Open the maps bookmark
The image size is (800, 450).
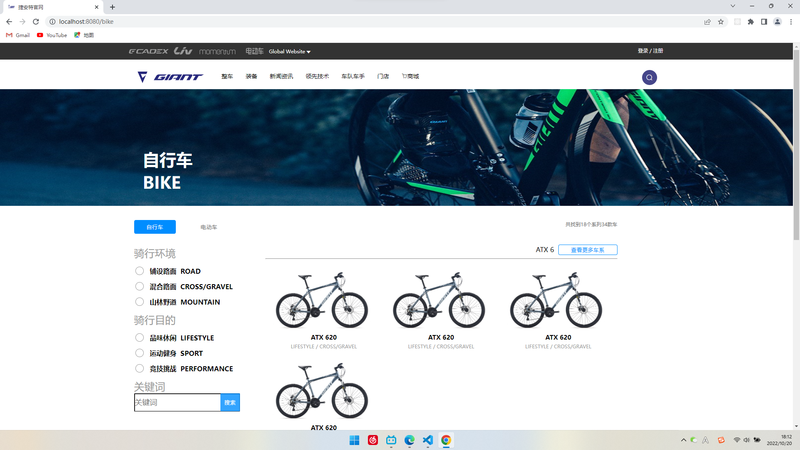coord(84,35)
